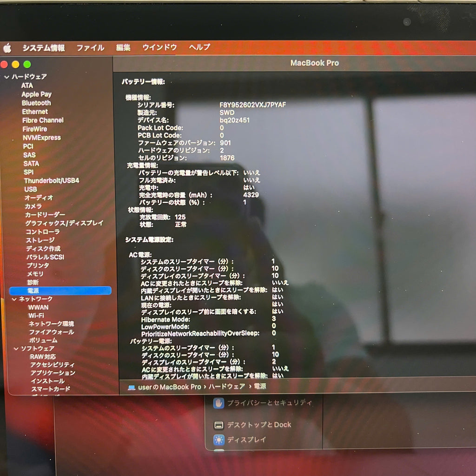This screenshot has width=476, height=476.
Task: Select カードリーダー in the sidebar
Action: 45,215
